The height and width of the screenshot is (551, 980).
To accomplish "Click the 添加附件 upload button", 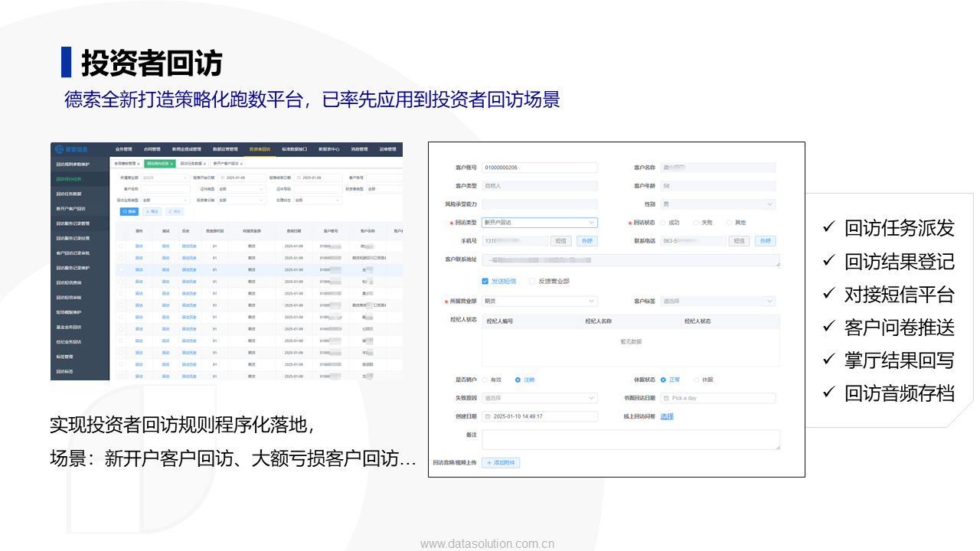I will (501, 462).
